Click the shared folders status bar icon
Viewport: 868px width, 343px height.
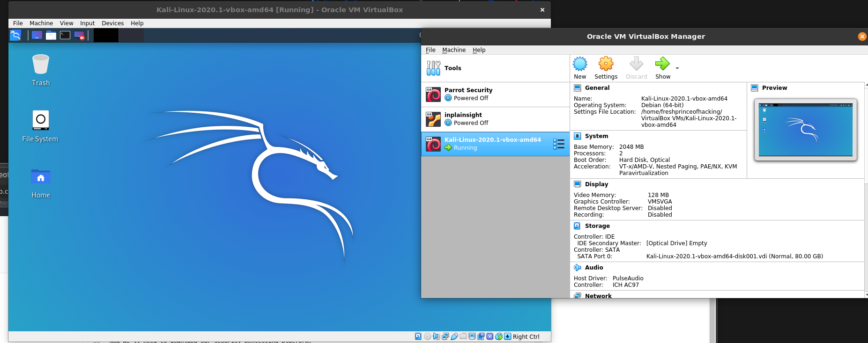click(463, 336)
